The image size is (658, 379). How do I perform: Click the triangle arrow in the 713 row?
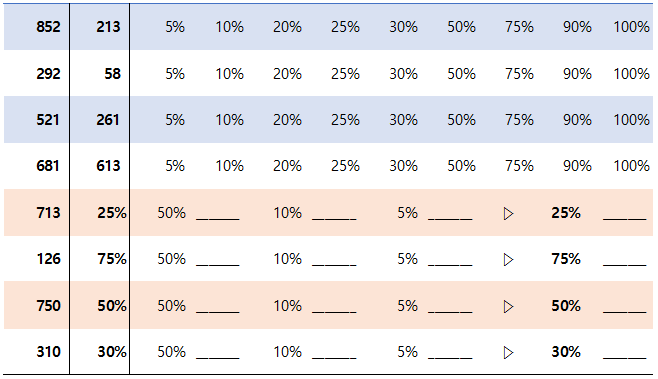coord(508,214)
